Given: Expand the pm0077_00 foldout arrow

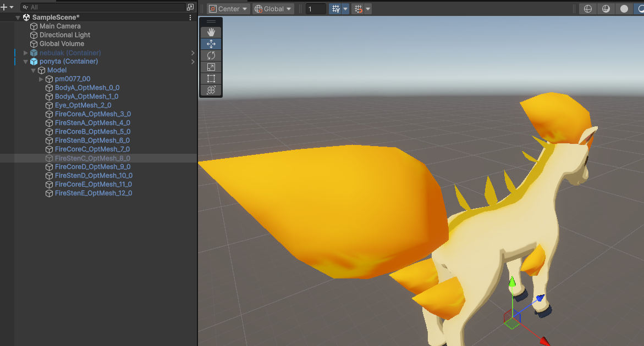Looking at the screenshot, I should pyautogui.click(x=41, y=79).
